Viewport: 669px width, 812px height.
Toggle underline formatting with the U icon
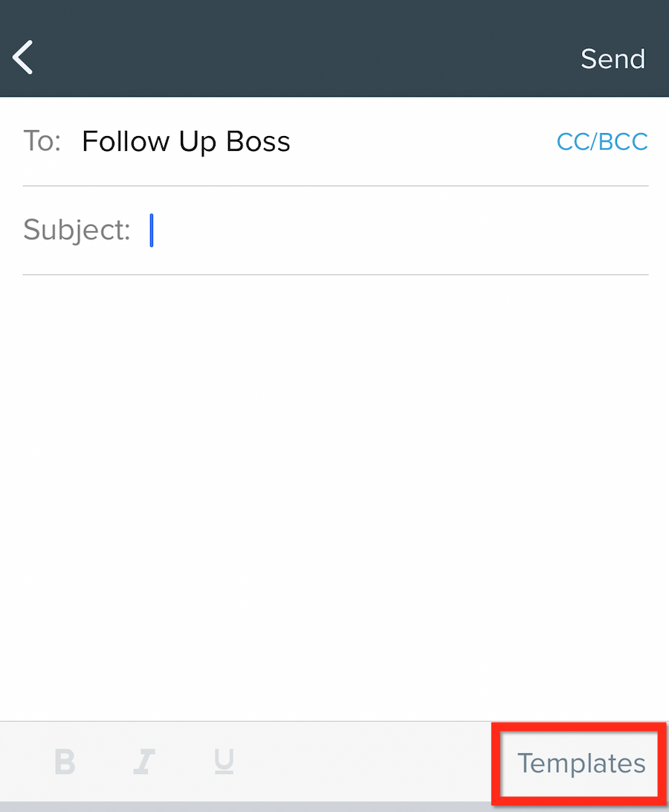tap(224, 761)
